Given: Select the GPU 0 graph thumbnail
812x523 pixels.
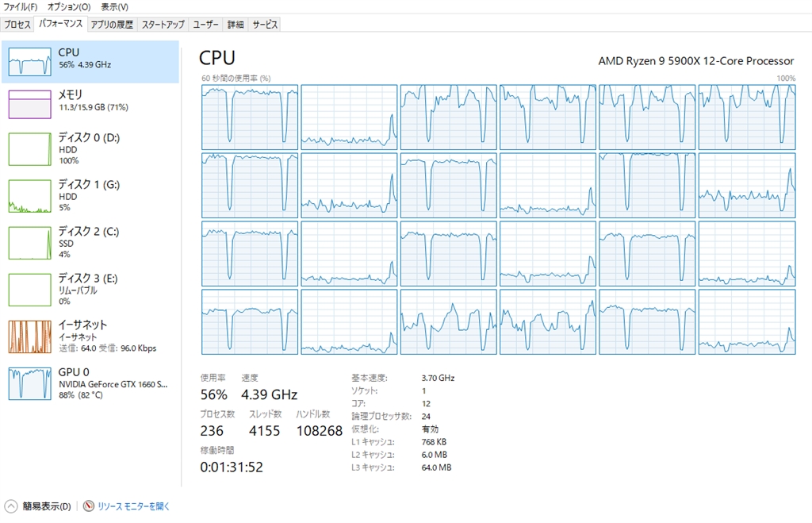Looking at the screenshot, I should click(x=29, y=383).
